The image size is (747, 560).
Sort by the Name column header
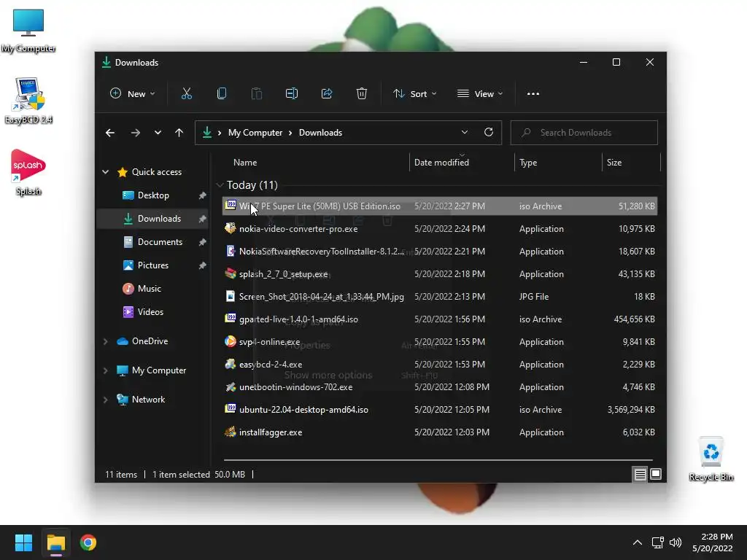(x=245, y=163)
